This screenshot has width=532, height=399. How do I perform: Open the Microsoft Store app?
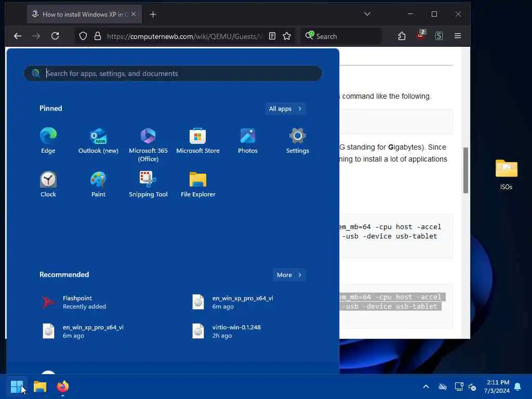tap(198, 141)
